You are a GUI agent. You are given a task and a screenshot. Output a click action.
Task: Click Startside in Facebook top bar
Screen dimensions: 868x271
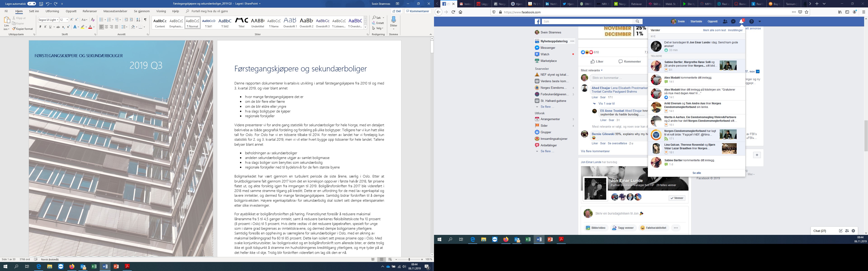pos(696,21)
